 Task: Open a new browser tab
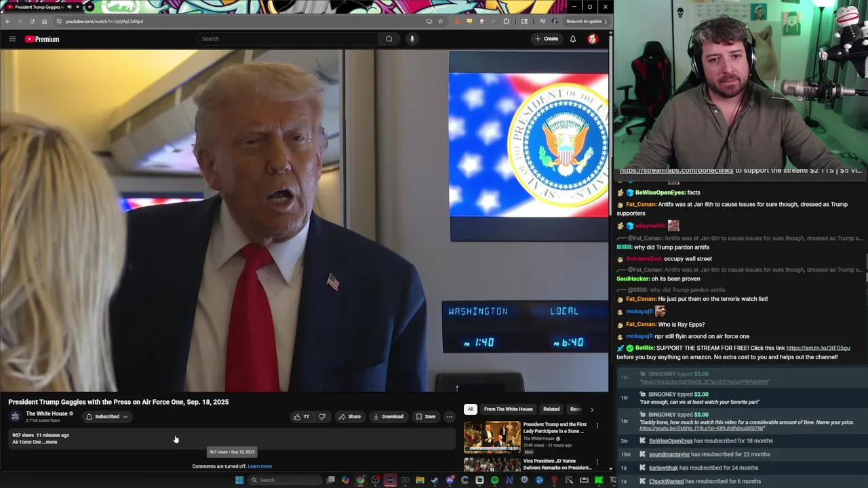coord(90,7)
